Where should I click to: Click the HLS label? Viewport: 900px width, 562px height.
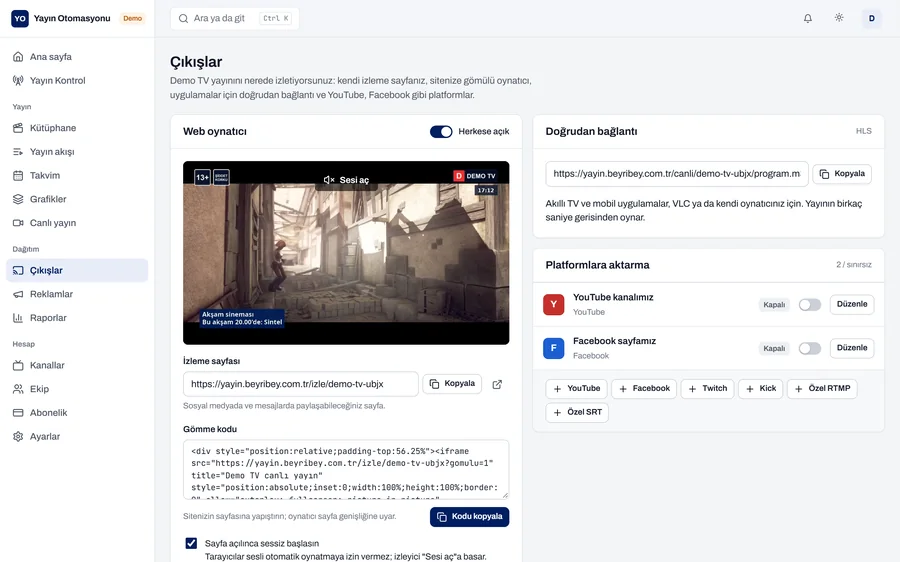[x=863, y=131]
